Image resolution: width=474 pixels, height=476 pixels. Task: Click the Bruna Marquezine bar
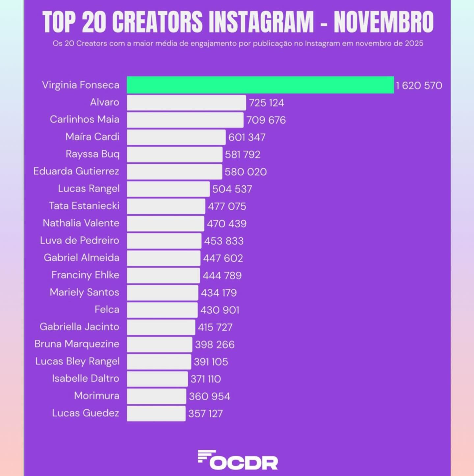159,344
